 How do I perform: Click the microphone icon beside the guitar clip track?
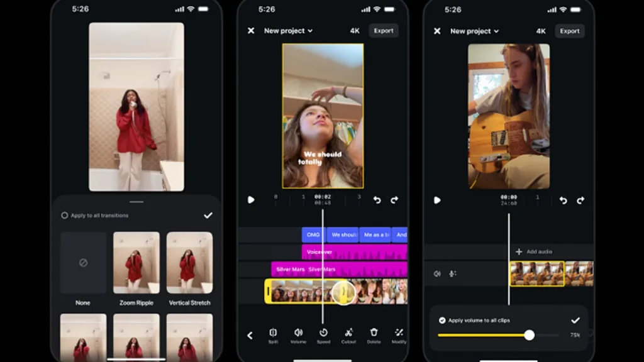[452, 274]
